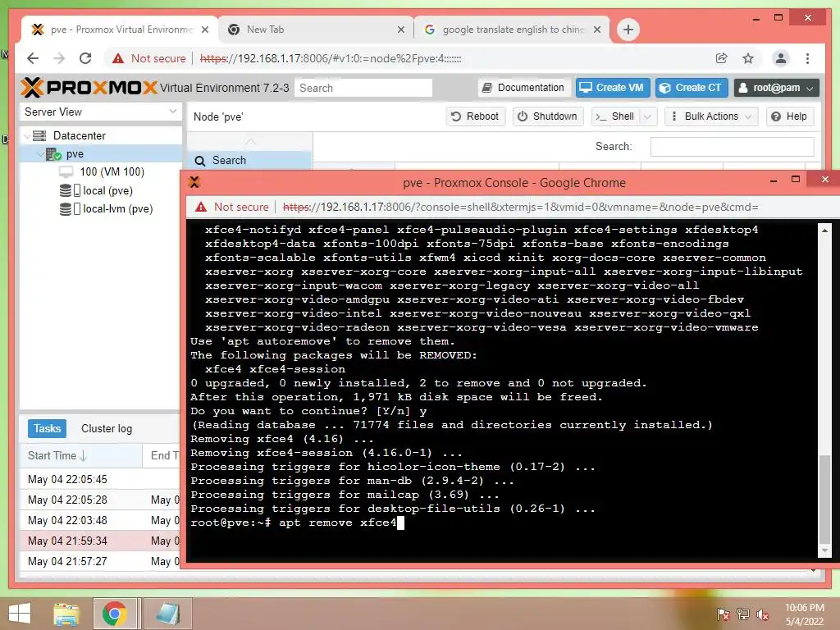The height and width of the screenshot is (630, 840).
Task: Collapse the Datacenter tree node
Action: tap(27, 136)
